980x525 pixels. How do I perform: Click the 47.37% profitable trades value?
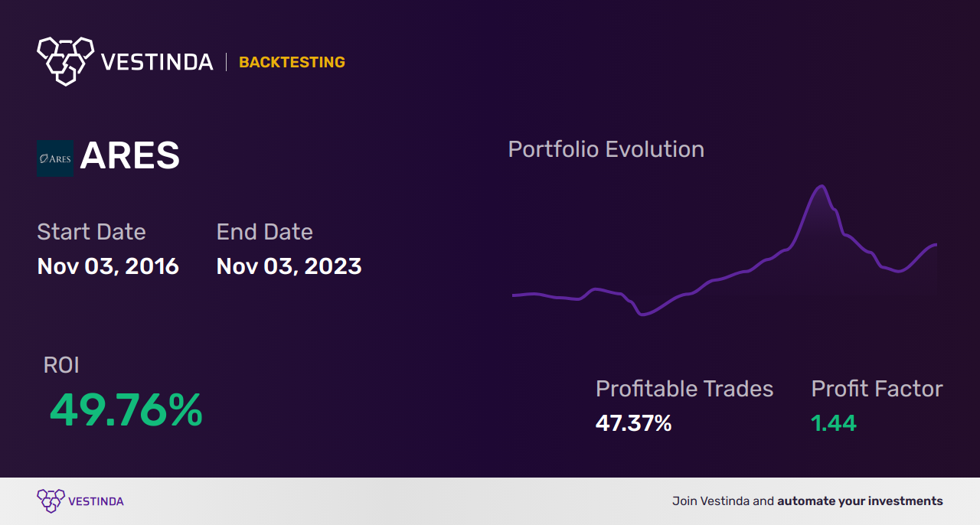pos(633,423)
